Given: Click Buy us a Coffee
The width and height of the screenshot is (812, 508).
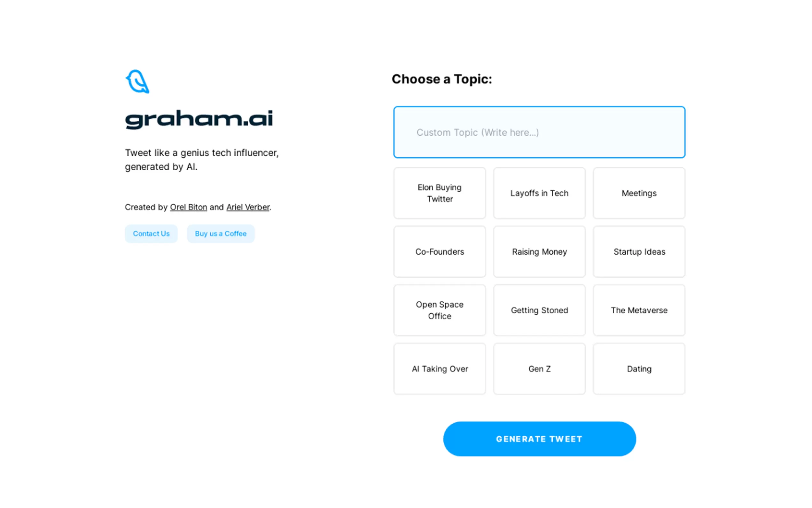Looking at the screenshot, I should point(221,234).
